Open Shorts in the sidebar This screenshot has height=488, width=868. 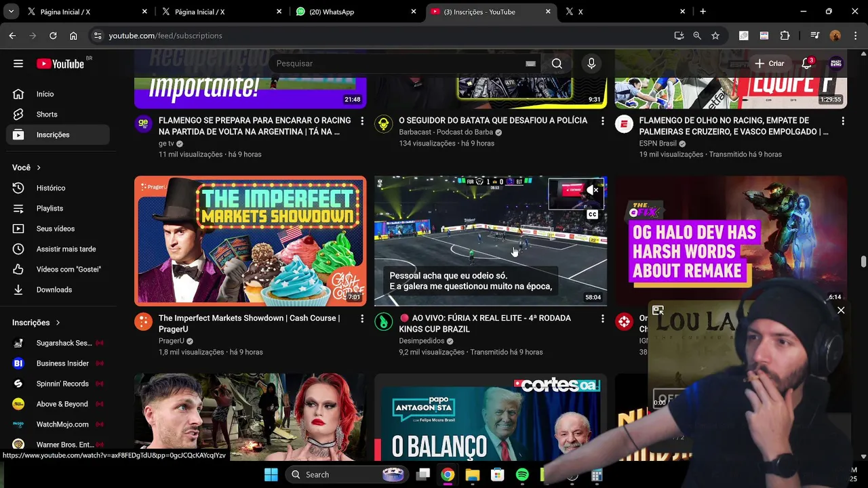point(58,115)
